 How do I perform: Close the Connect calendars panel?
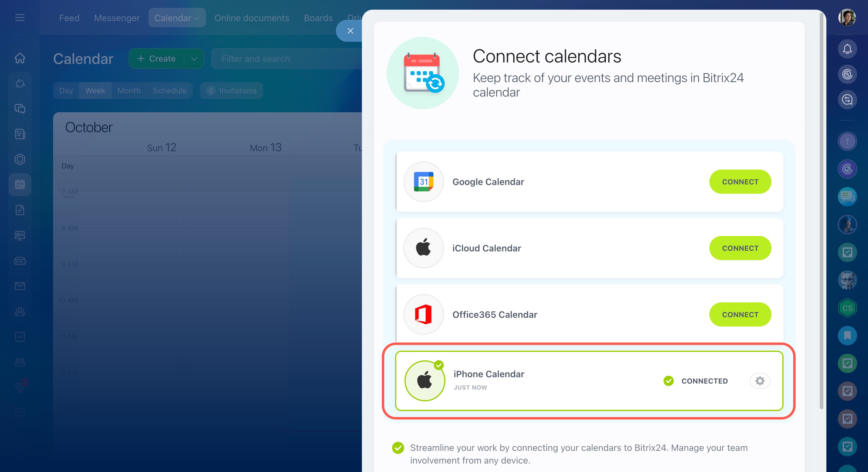pyautogui.click(x=350, y=31)
